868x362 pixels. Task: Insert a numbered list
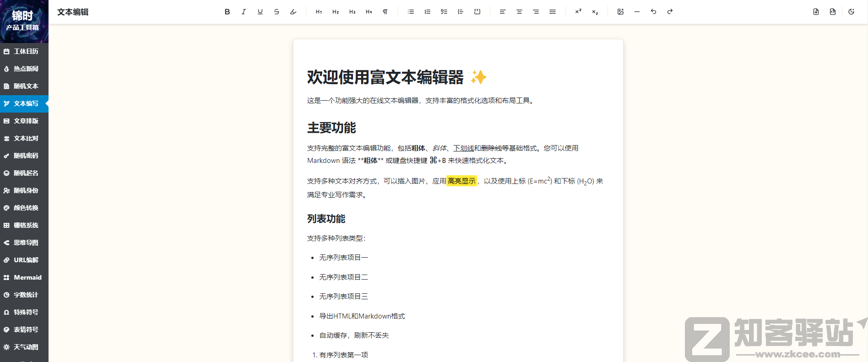click(427, 12)
